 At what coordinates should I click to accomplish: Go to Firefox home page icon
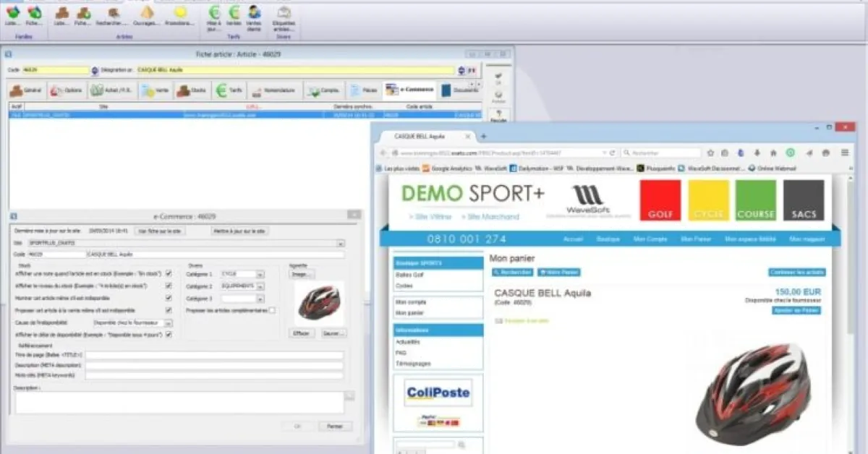coord(773,153)
